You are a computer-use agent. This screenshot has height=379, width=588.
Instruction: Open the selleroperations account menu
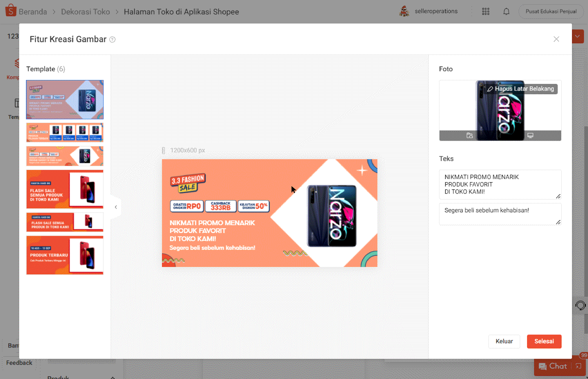pos(428,11)
